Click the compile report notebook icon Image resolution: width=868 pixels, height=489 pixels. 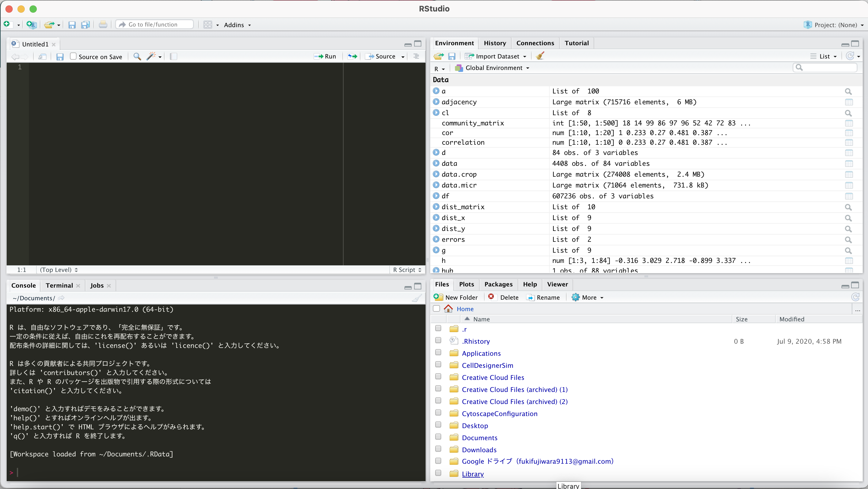point(173,56)
